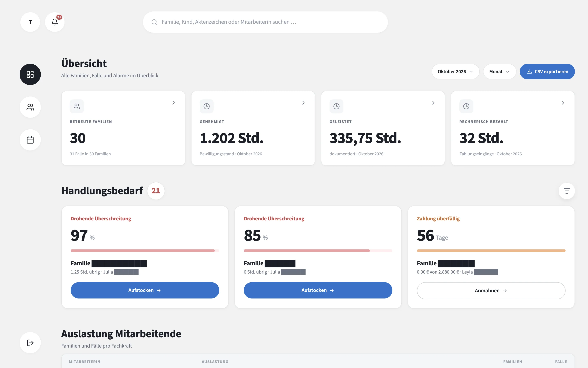Click the clock icon in Rechnerisch bezahlt card
Image resolution: width=588 pixels, height=368 pixels.
(466, 106)
